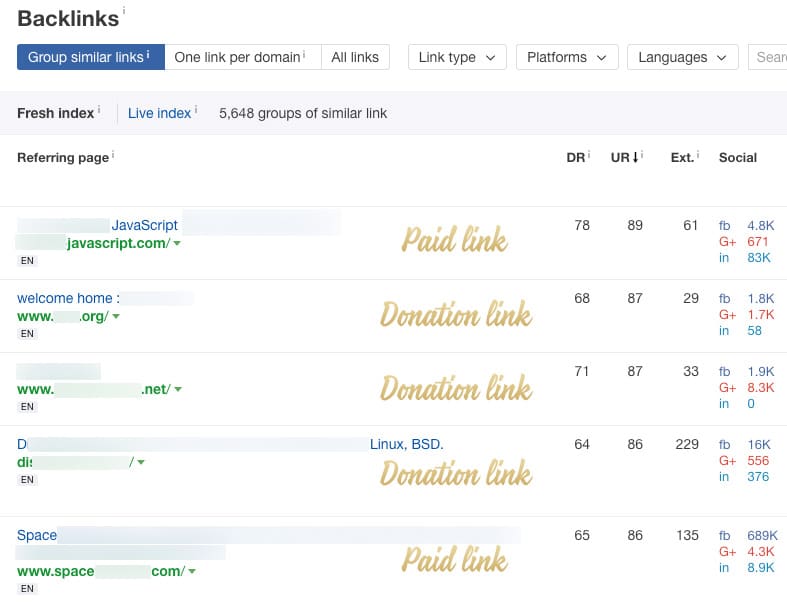Open the Link type dropdown

[x=457, y=57]
